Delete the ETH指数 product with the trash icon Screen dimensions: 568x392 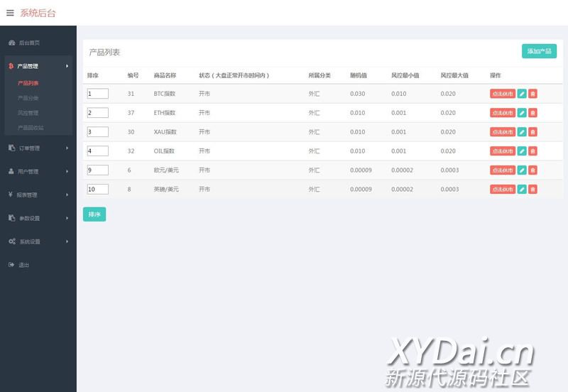(532, 113)
